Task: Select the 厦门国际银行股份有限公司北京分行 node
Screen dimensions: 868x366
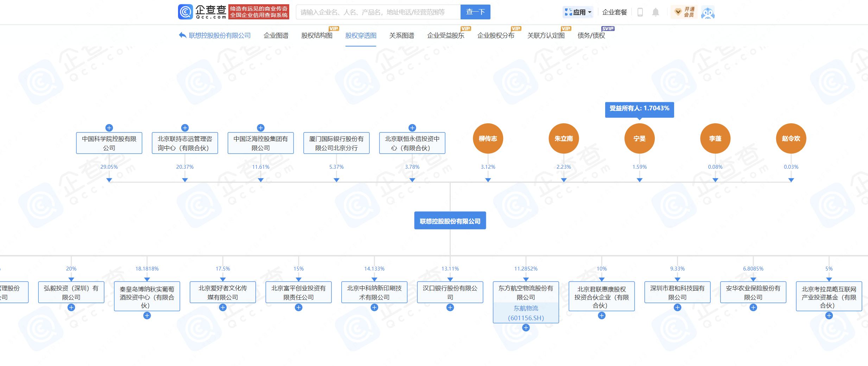Action: pyautogui.click(x=336, y=143)
